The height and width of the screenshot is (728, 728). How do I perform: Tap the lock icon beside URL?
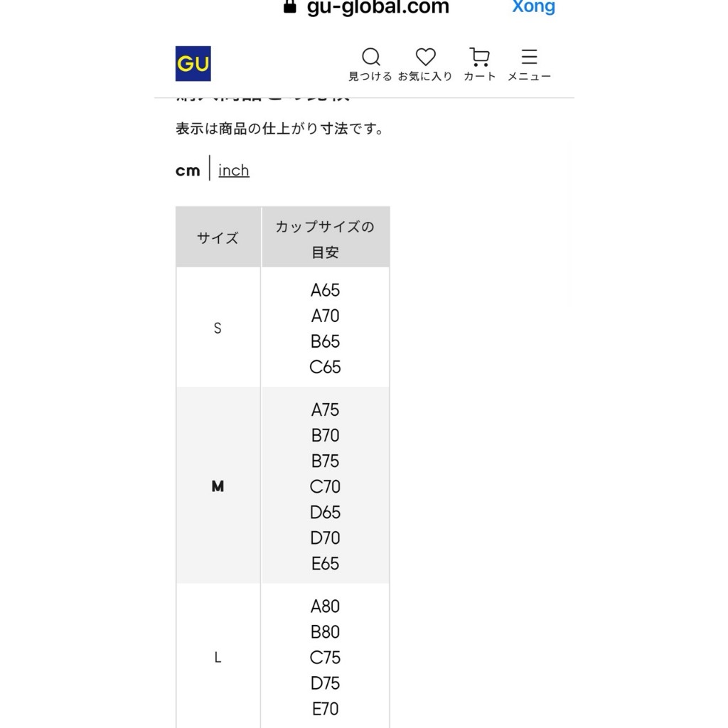point(289,7)
